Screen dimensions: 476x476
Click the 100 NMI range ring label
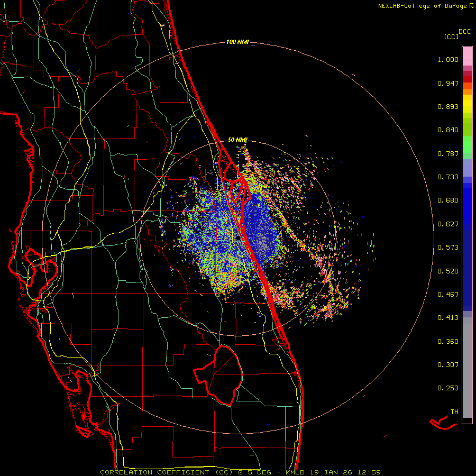click(237, 42)
